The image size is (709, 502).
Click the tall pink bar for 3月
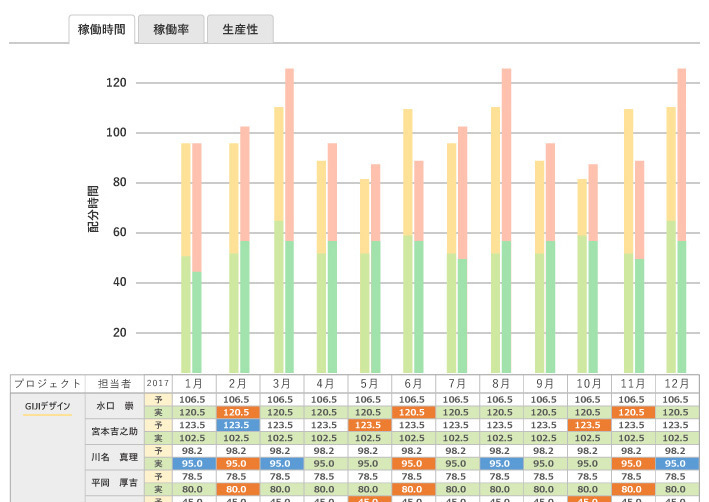pos(290,150)
